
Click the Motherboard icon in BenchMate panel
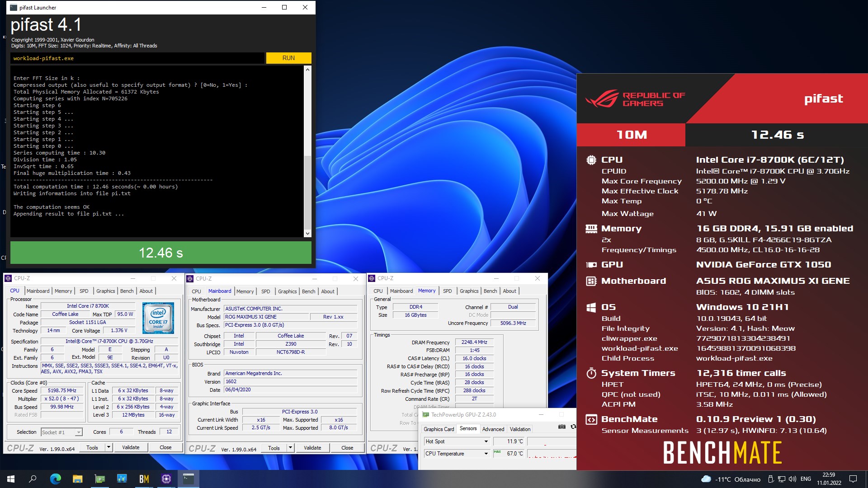point(591,281)
